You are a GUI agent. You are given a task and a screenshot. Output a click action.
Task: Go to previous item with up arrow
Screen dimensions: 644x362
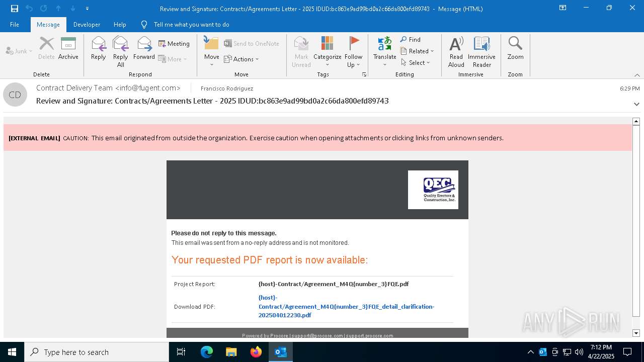point(58,8)
